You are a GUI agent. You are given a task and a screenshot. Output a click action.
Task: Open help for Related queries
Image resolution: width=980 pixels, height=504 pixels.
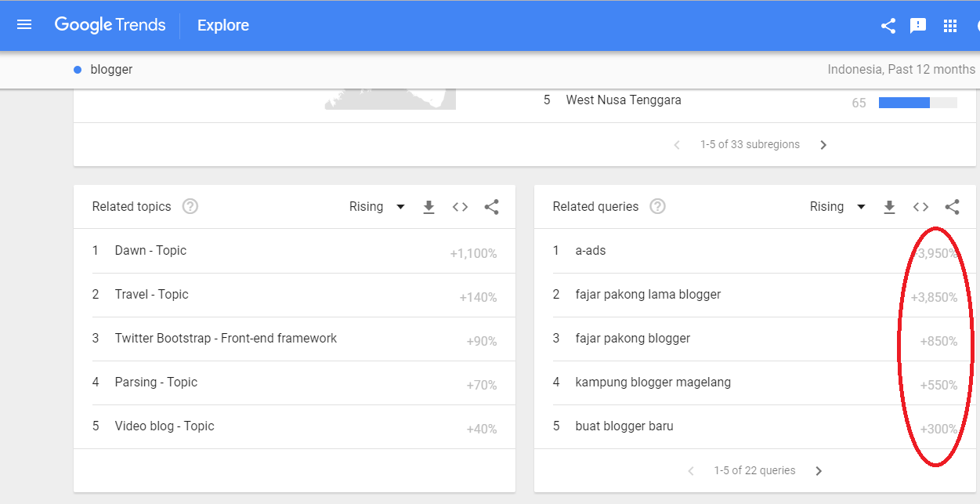click(x=658, y=207)
